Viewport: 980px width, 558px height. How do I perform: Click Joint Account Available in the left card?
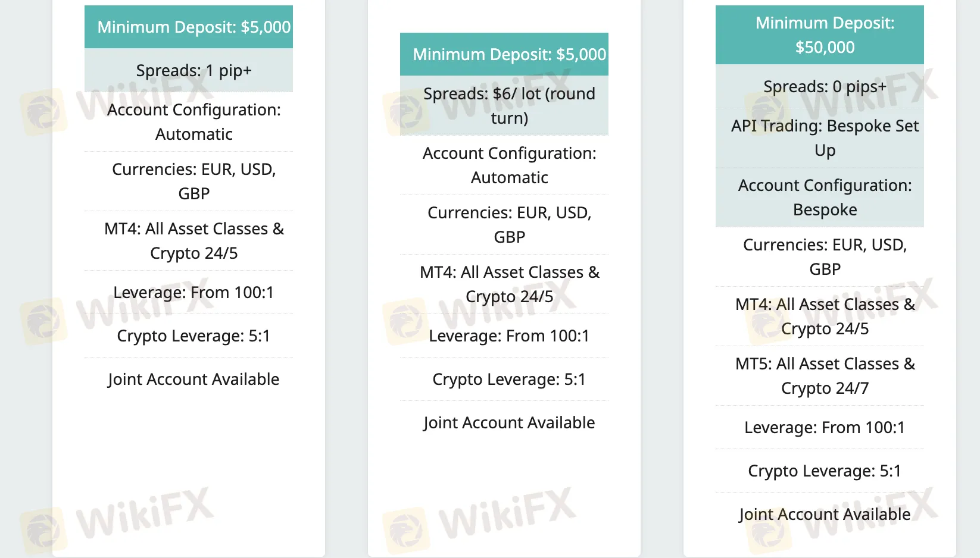point(193,379)
